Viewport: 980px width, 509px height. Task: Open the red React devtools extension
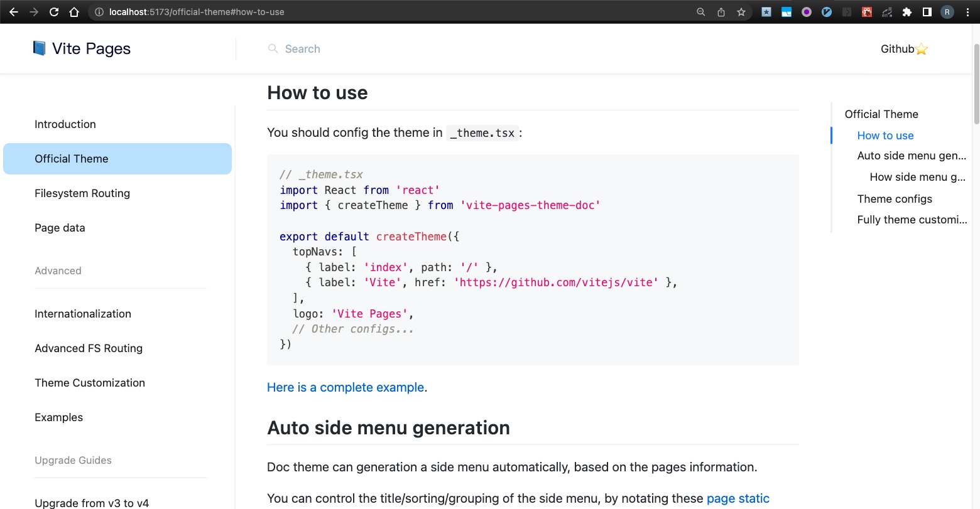pyautogui.click(x=867, y=12)
